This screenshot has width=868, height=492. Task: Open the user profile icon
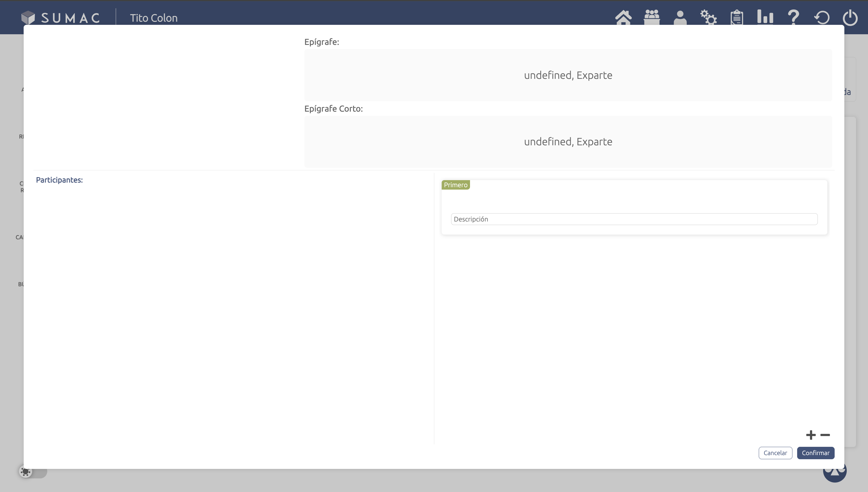tap(680, 17)
